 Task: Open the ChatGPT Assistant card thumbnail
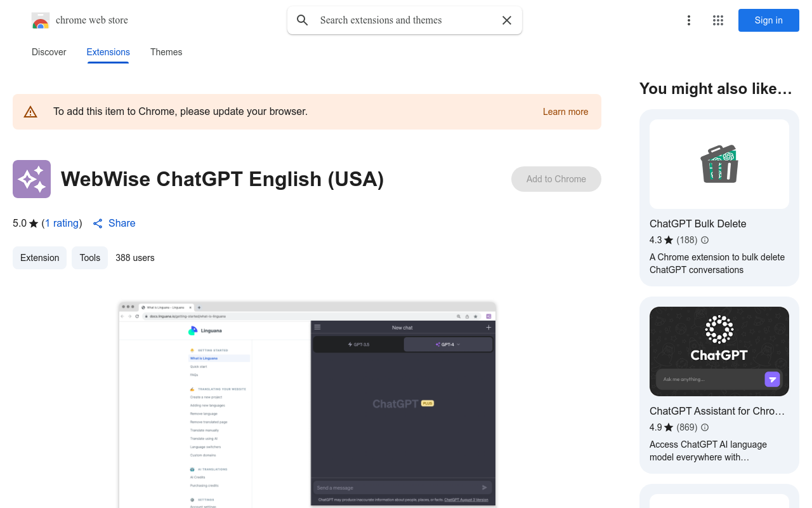tap(719, 351)
